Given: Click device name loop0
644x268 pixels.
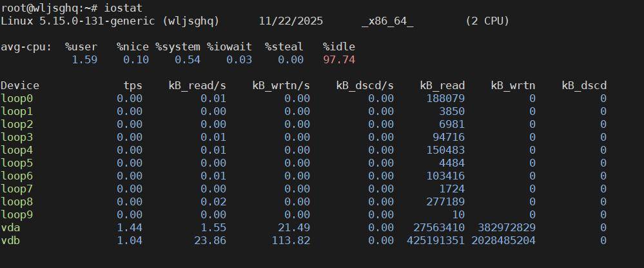Looking at the screenshot, I should coord(17,98).
